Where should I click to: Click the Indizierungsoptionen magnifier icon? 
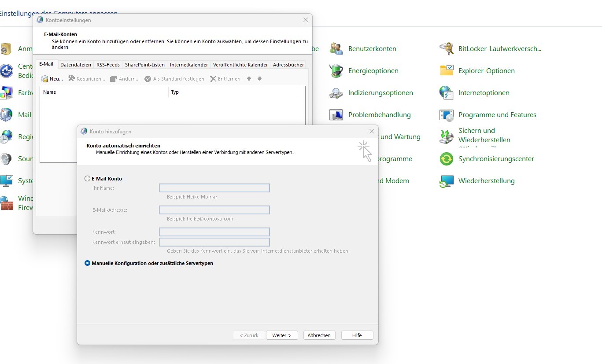[x=336, y=93]
